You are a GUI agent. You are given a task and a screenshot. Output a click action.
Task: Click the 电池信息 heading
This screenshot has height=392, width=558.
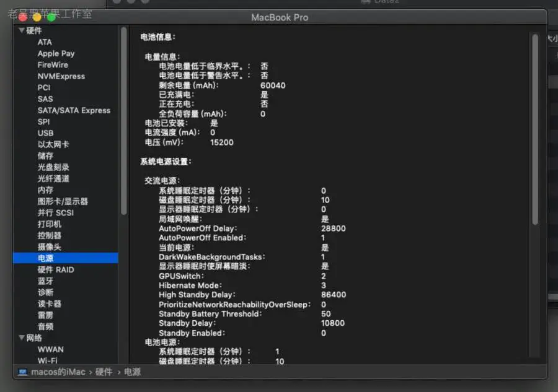click(158, 37)
